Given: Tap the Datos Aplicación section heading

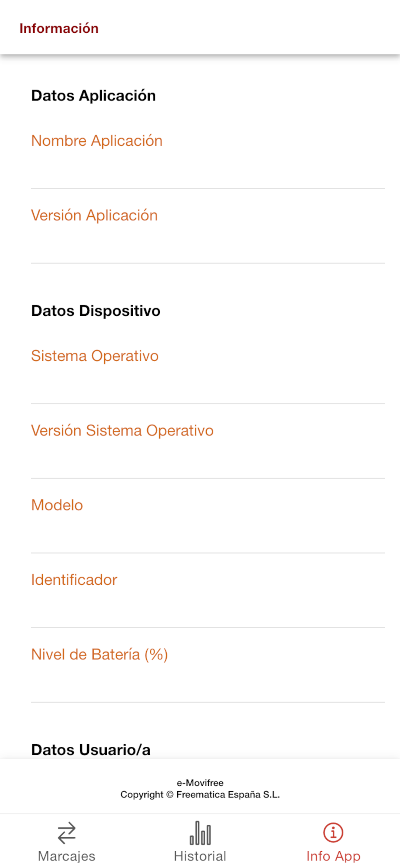Looking at the screenshot, I should point(93,96).
